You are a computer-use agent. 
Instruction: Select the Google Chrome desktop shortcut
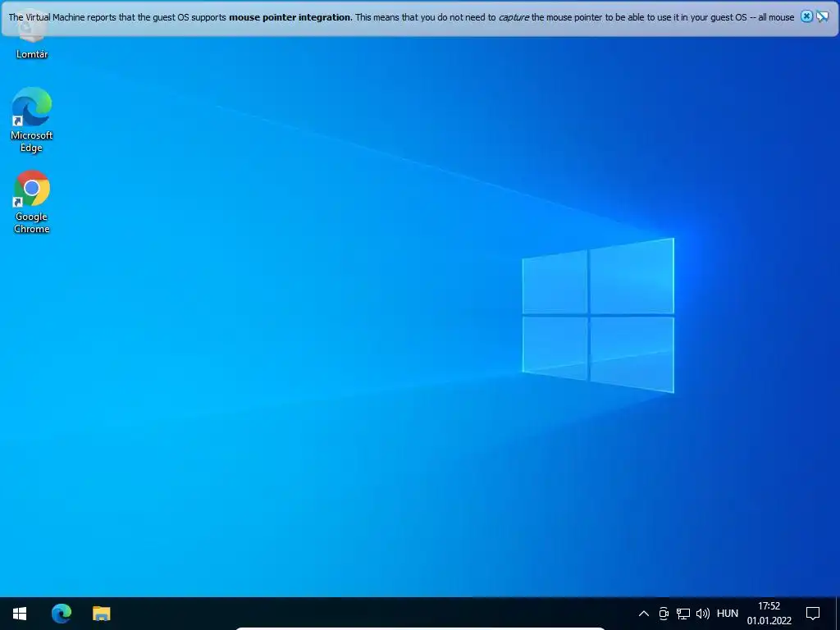coord(32,202)
